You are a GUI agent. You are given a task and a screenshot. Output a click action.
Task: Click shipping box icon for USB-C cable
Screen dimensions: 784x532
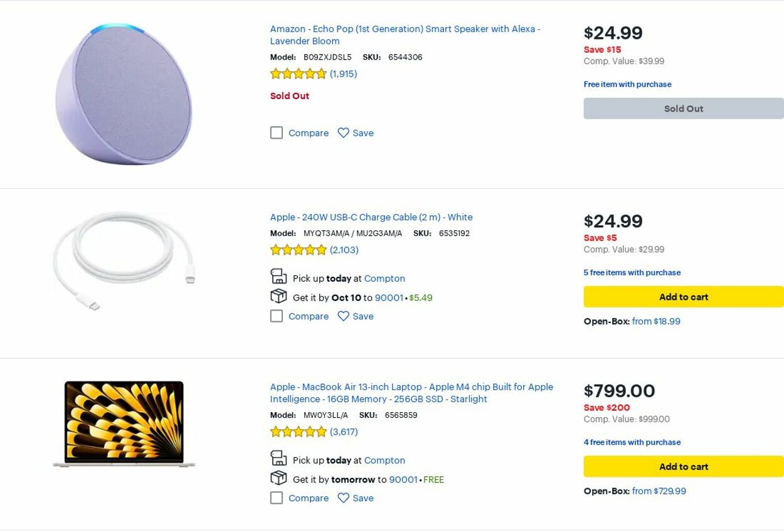pyautogui.click(x=278, y=296)
